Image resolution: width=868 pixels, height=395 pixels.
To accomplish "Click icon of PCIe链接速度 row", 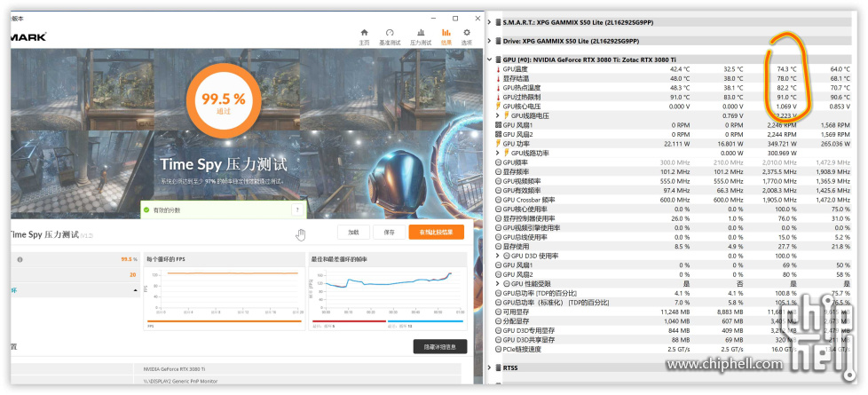I will pos(498,349).
